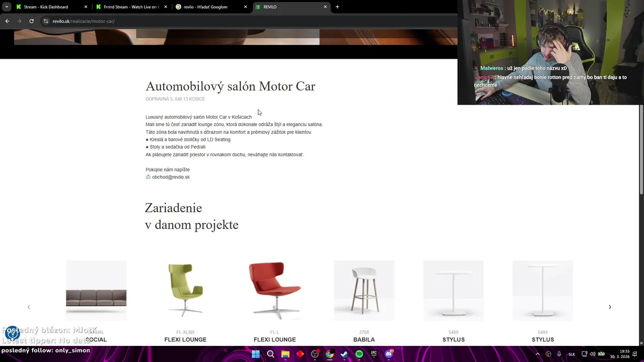The image size is (644, 362).
Task: Open Stylus 5404 table thumbnail
Action: [x=542, y=291]
